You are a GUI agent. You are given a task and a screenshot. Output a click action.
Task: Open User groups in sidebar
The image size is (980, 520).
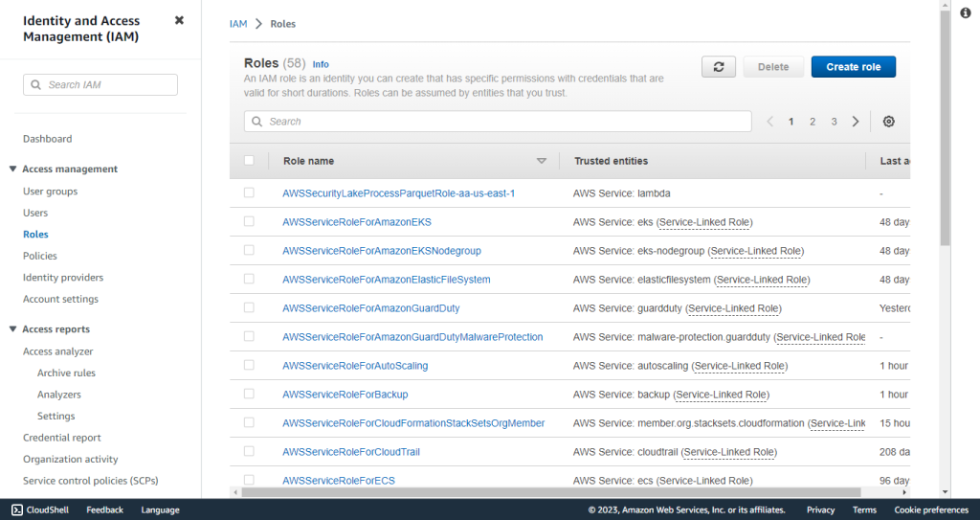click(x=51, y=192)
